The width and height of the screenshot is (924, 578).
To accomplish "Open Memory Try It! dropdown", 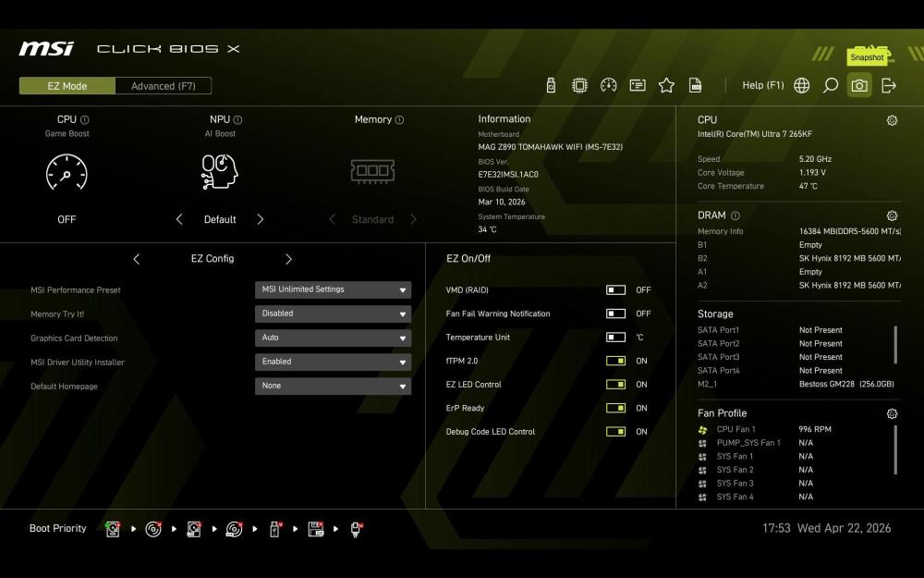I will tap(333, 314).
